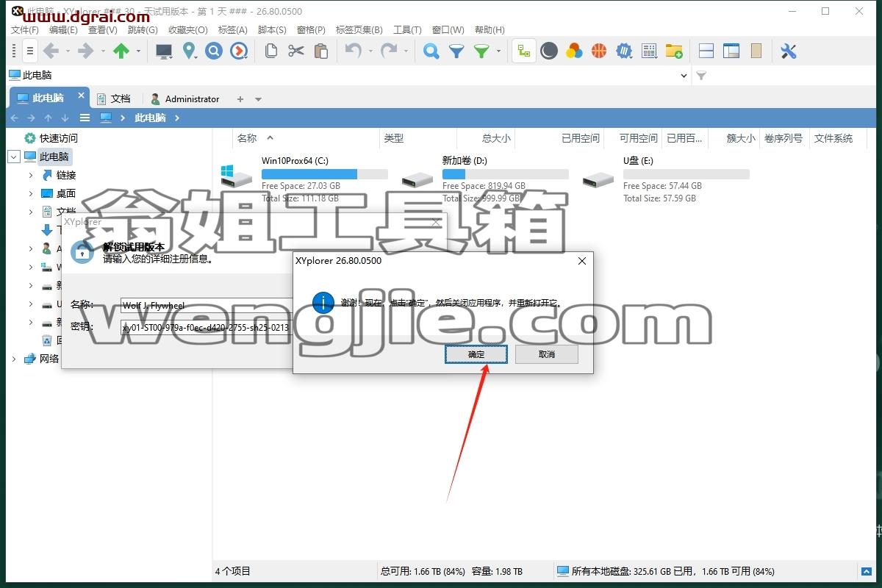Screen dimensions: 882x588
Task: Open the 帮助(H) menu
Action: (x=490, y=30)
